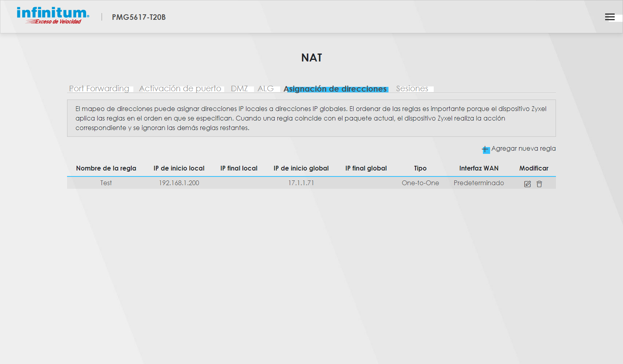Click the Tipo column header
This screenshot has height=364, width=623.
tap(420, 168)
